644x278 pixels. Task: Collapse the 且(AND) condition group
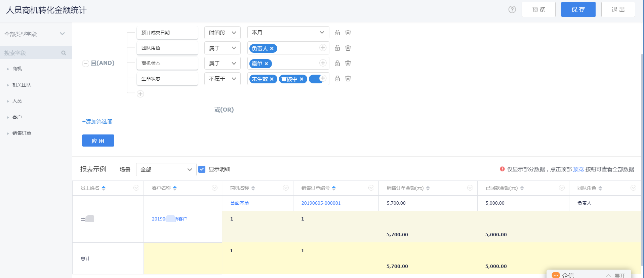(85, 63)
